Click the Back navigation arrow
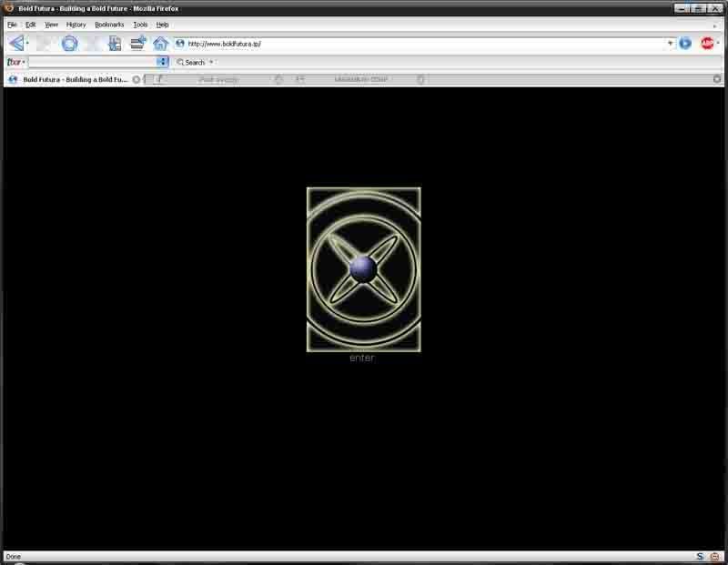The height and width of the screenshot is (565, 728). (x=15, y=43)
